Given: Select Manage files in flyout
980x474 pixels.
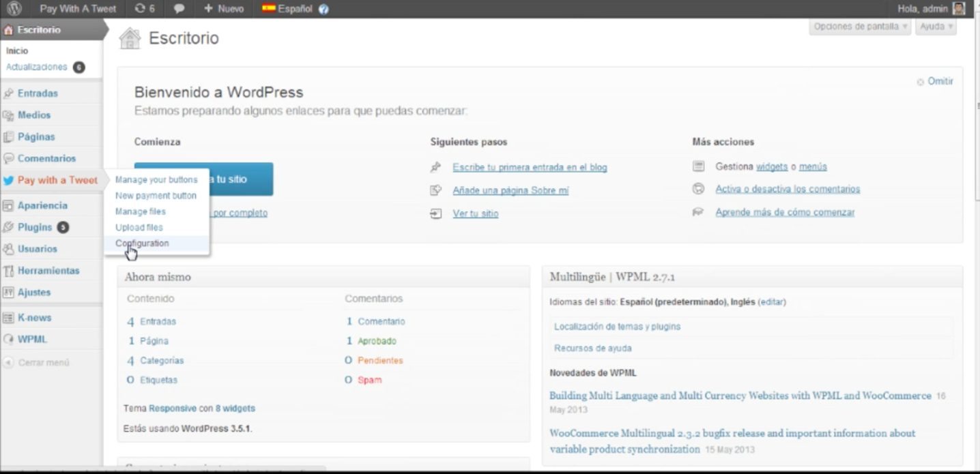Looking at the screenshot, I should [141, 211].
